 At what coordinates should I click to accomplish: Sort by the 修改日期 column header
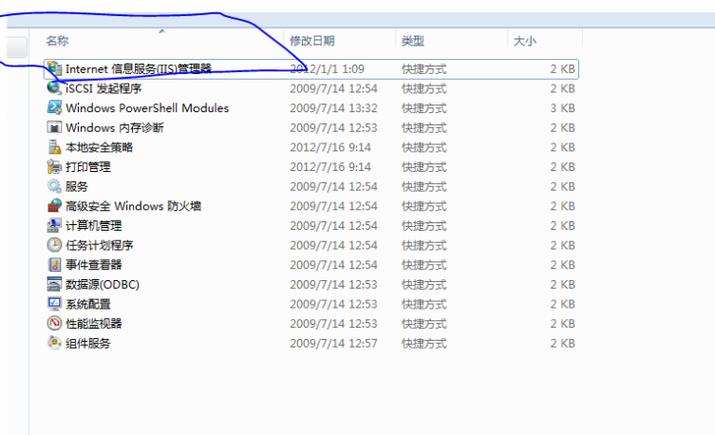[x=312, y=41]
